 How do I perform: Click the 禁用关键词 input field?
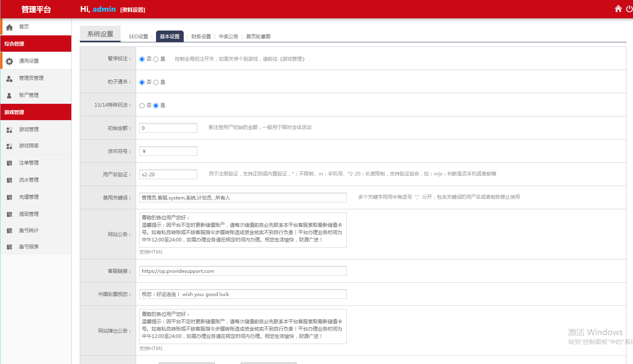point(243,198)
